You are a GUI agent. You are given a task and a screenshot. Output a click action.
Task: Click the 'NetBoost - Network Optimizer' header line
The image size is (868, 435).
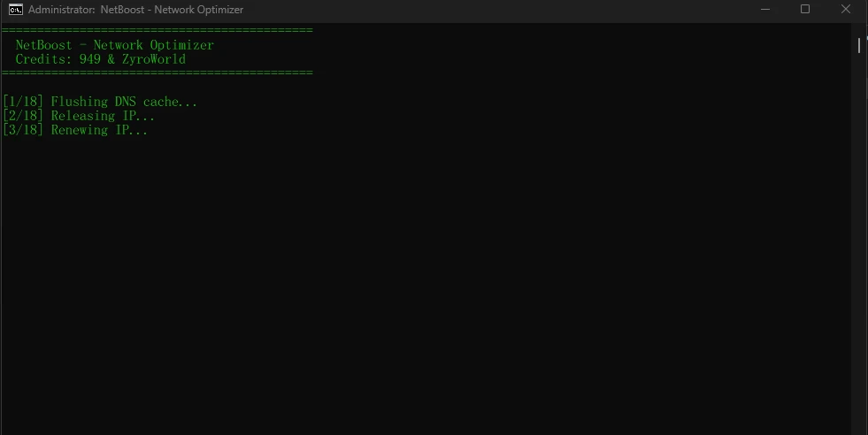pyautogui.click(x=115, y=45)
